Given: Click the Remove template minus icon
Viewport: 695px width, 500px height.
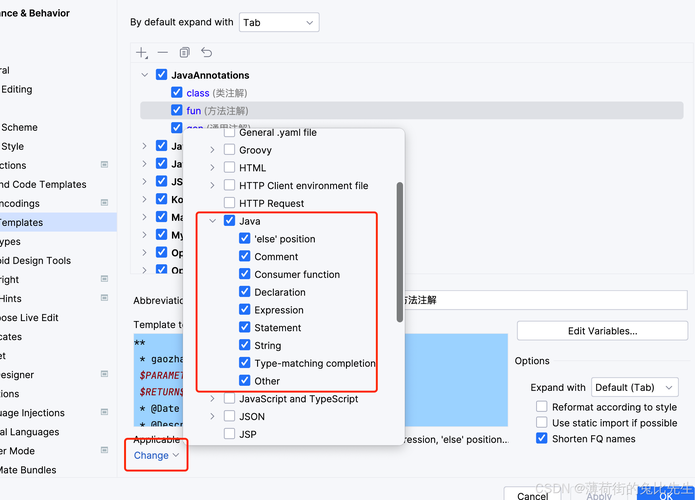Looking at the screenshot, I should pos(163,52).
